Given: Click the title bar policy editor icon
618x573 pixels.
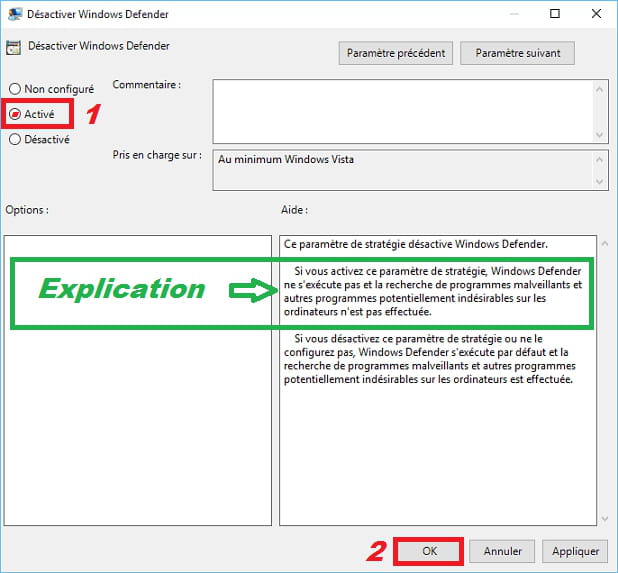Looking at the screenshot, I should click(x=15, y=14).
